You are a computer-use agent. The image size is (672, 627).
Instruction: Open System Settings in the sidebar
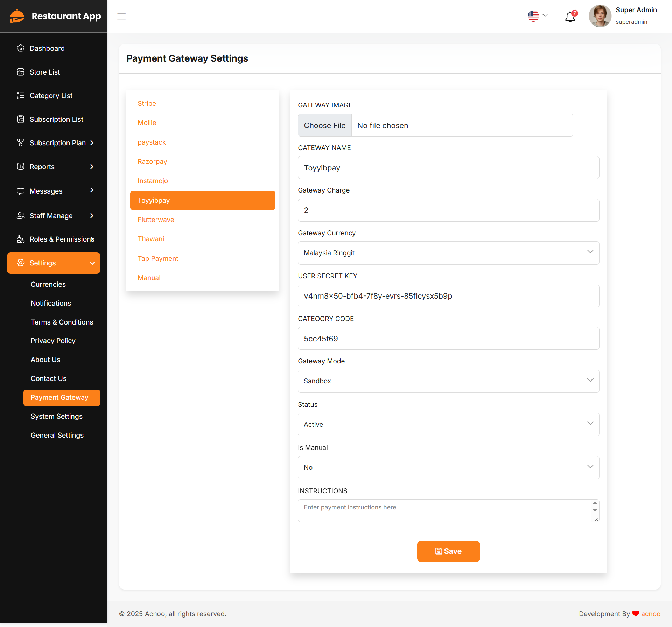click(57, 416)
